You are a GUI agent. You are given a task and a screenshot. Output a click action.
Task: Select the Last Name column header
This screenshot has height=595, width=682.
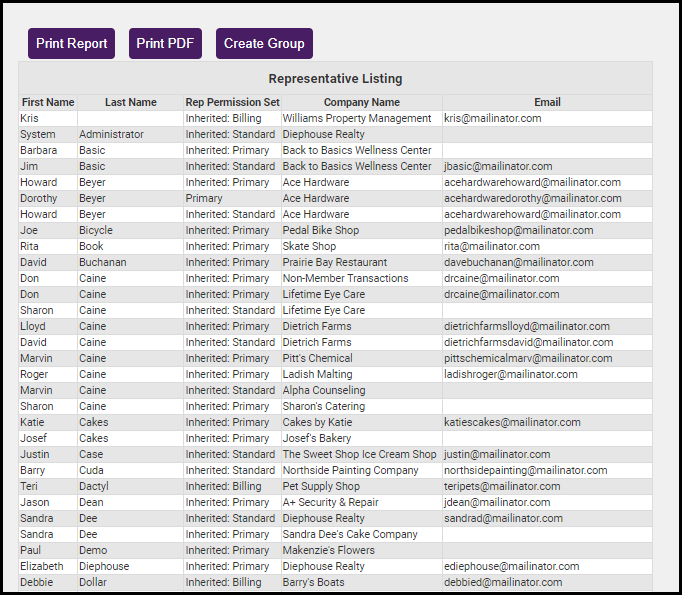tap(130, 102)
